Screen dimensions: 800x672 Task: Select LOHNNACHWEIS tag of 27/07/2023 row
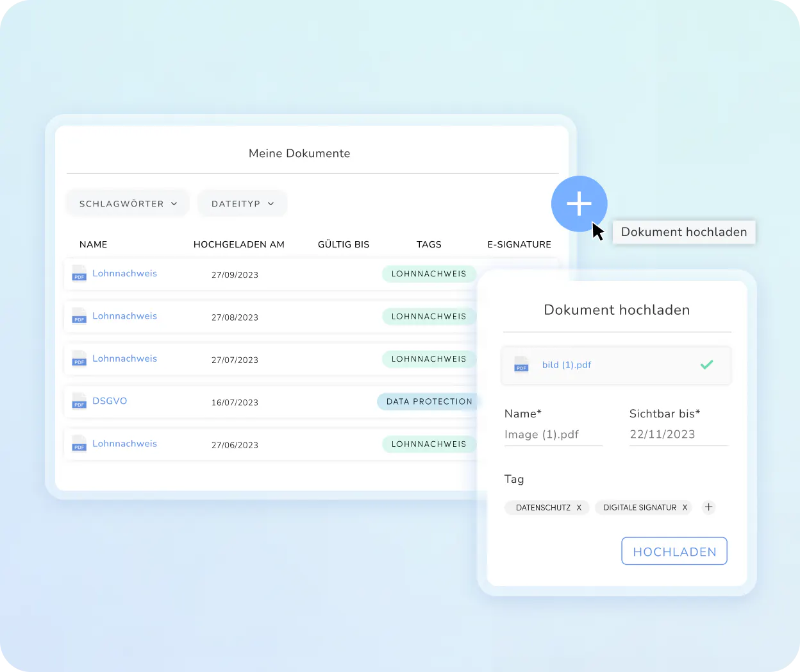click(429, 359)
